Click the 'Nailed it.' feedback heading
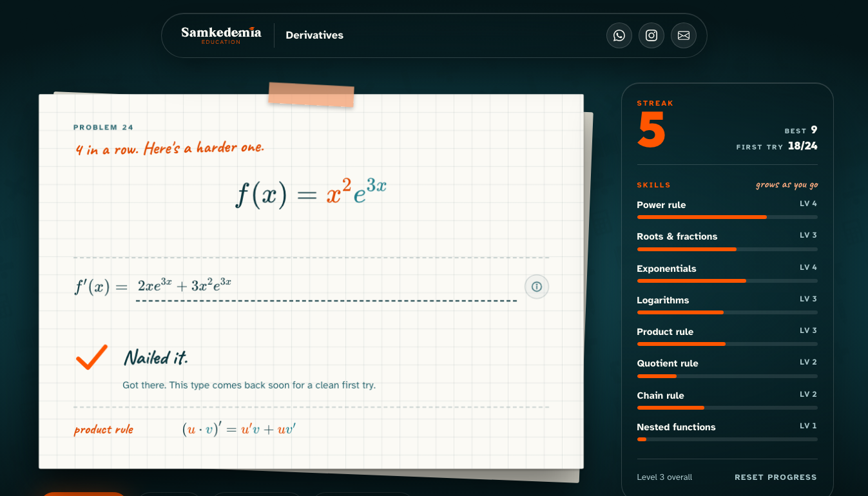This screenshot has height=496, width=868. (156, 358)
